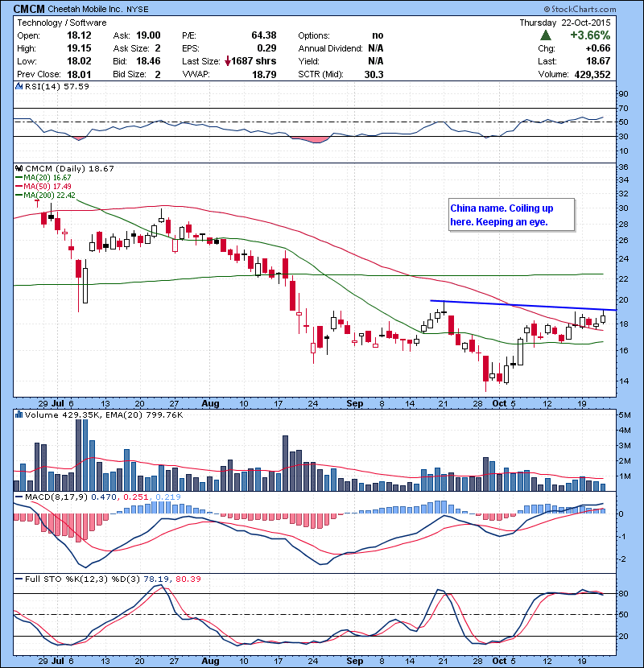Click the P/E value 64.38
The image size is (644, 668).
[x=264, y=35]
